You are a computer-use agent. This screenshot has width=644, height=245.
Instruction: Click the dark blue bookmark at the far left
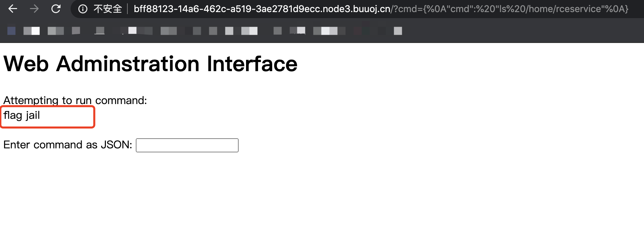tap(11, 31)
